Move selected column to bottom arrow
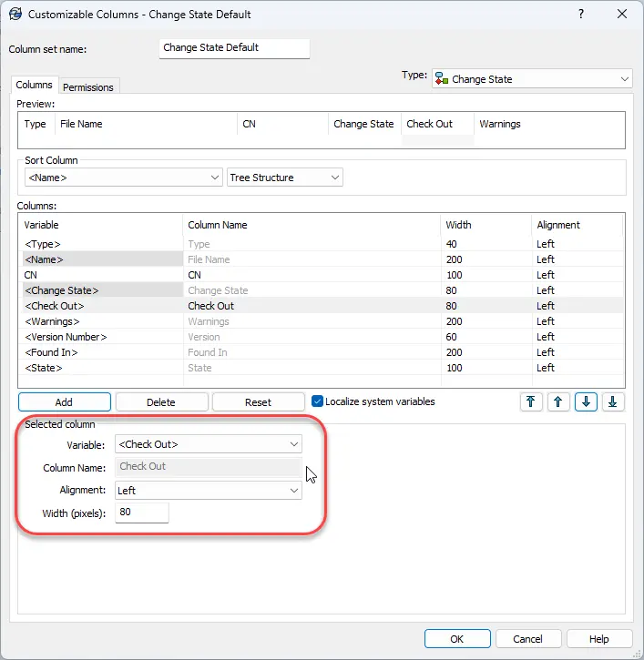 coord(613,401)
